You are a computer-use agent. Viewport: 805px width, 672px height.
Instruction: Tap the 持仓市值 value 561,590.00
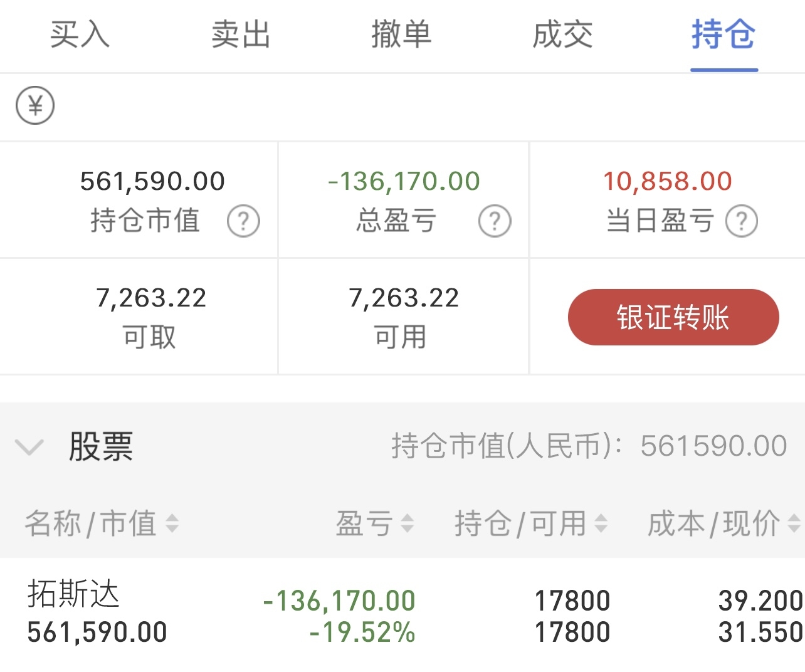click(152, 181)
